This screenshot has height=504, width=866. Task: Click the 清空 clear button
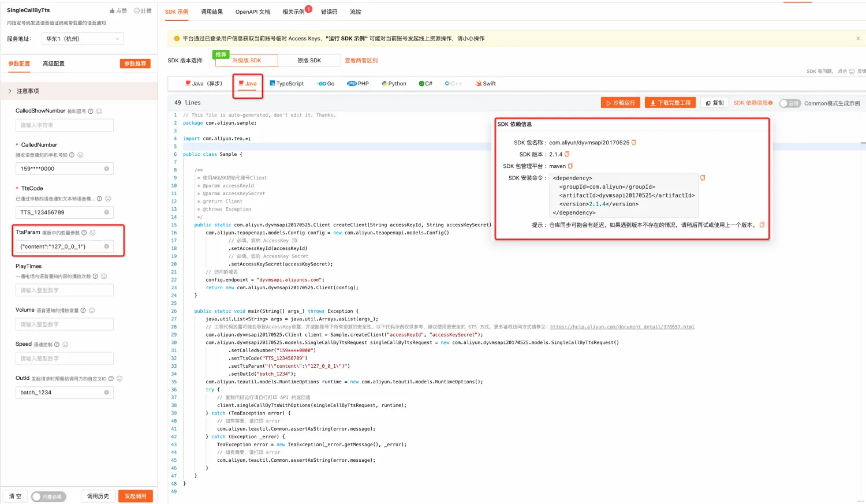16,496
